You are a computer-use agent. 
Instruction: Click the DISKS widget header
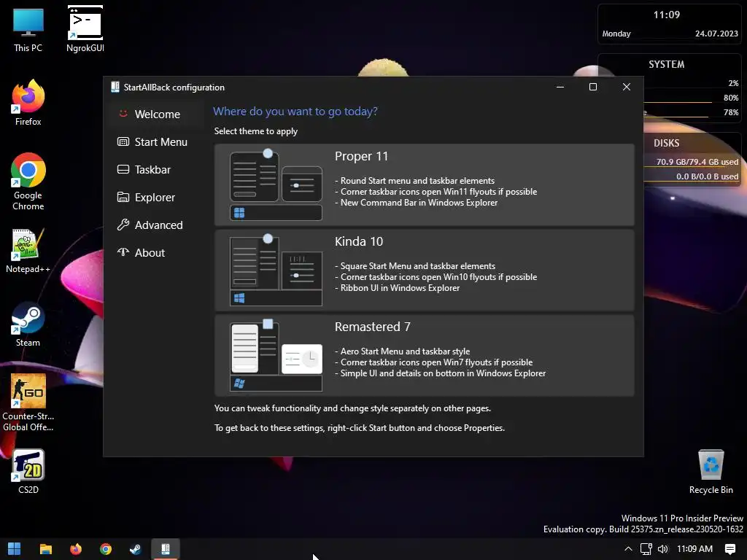(667, 143)
